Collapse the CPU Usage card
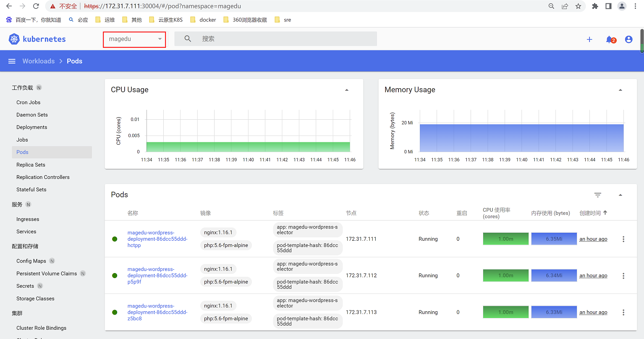644x339 pixels. 347,90
